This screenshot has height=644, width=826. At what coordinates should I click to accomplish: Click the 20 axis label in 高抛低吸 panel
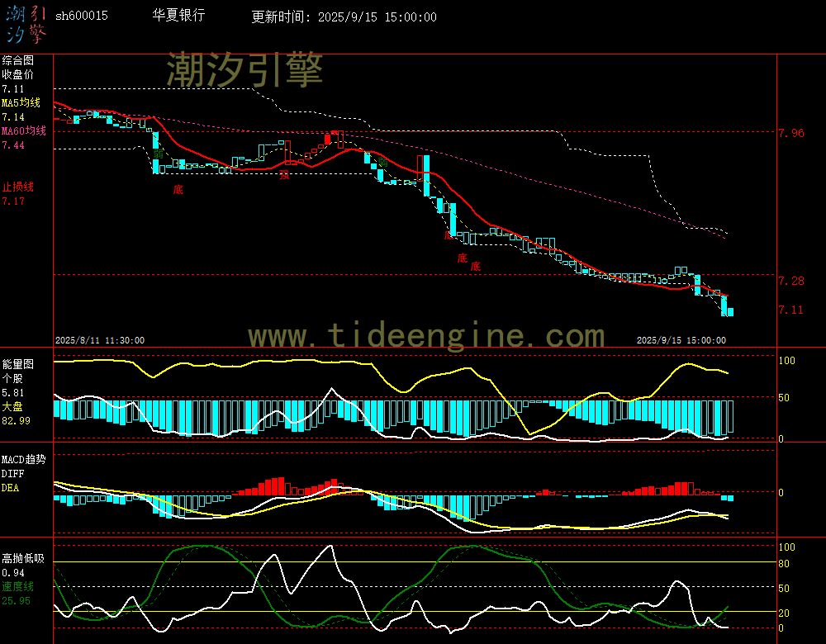pyautogui.click(x=784, y=613)
